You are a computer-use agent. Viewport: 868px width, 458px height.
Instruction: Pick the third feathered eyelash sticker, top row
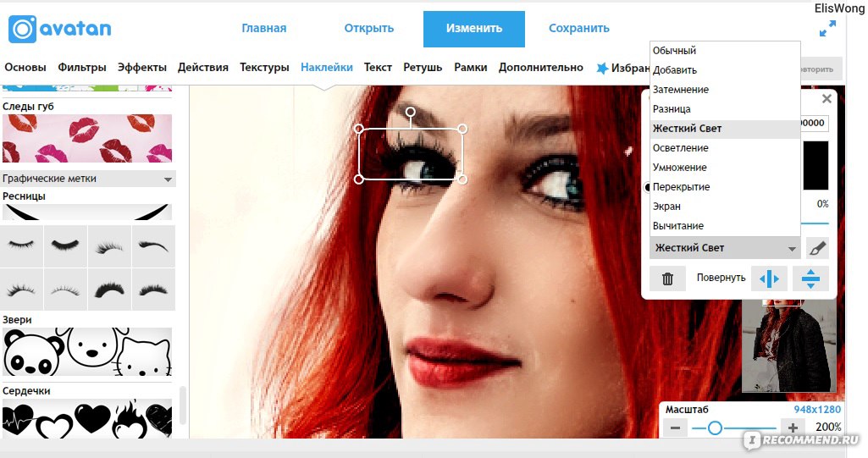tap(109, 246)
